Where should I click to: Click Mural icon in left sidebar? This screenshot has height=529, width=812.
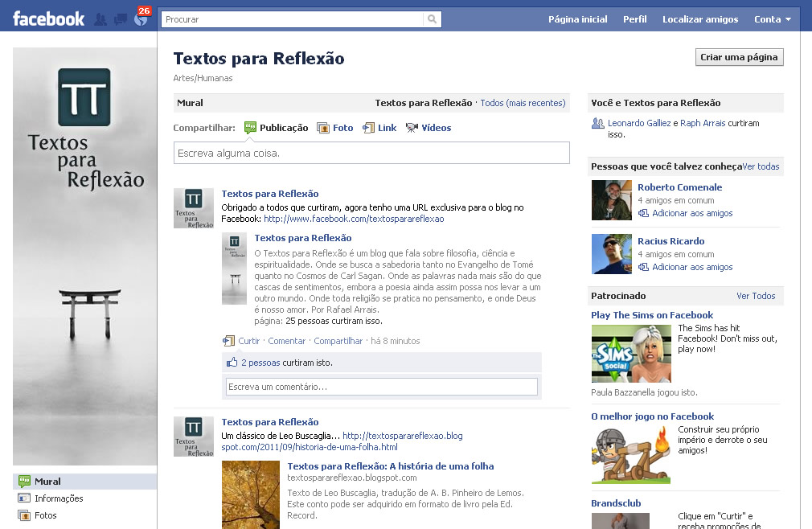[24, 482]
